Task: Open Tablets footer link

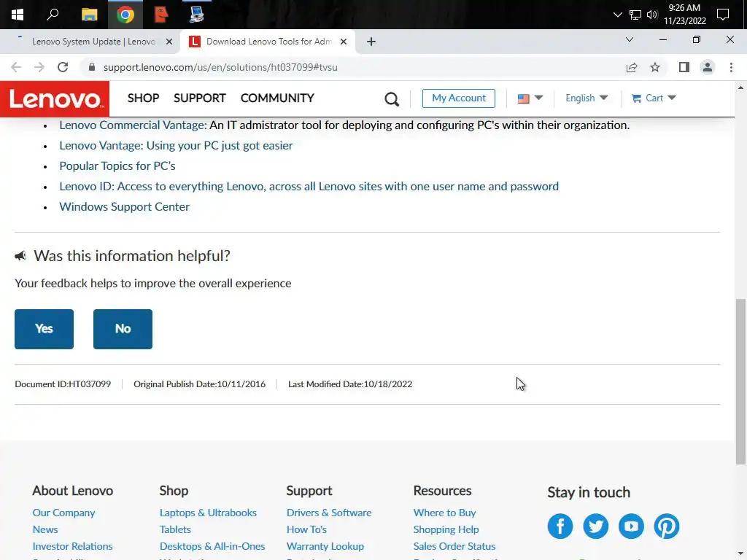Action: pos(175,529)
